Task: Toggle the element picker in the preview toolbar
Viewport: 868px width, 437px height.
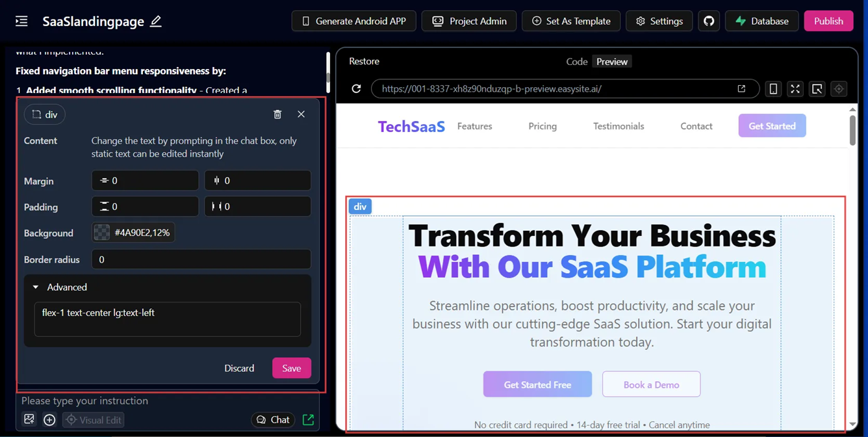Action: (817, 89)
